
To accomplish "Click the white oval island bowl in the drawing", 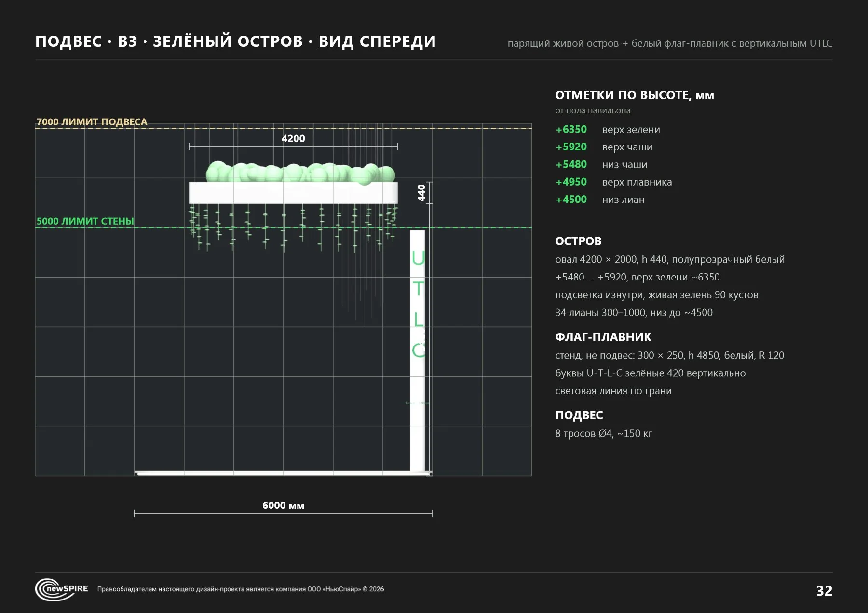I will [293, 193].
